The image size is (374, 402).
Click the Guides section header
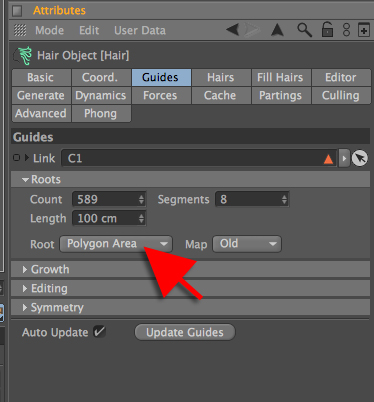(190, 137)
